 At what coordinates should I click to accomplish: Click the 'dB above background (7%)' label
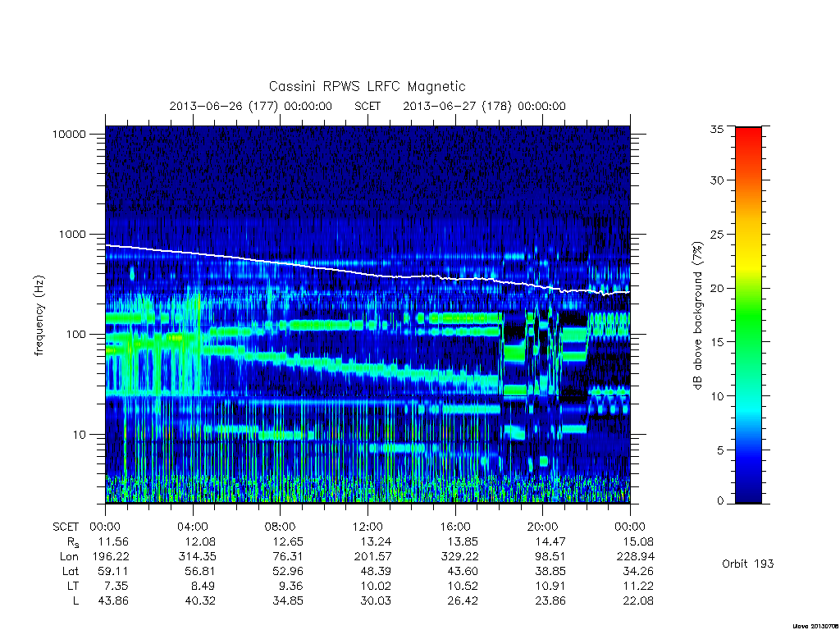(697, 316)
